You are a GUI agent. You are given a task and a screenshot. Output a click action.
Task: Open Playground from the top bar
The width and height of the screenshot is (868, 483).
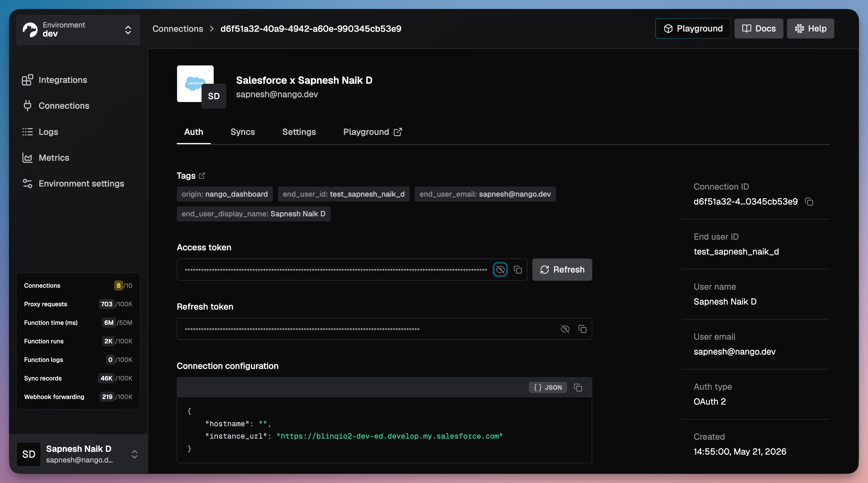(693, 29)
